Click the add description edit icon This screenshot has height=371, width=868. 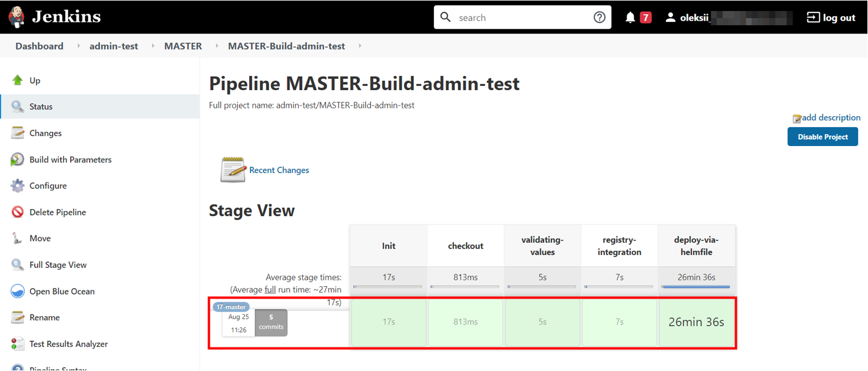797,118
